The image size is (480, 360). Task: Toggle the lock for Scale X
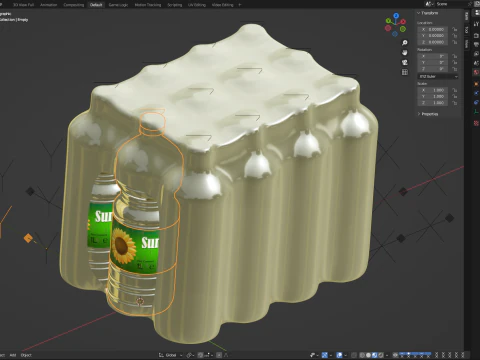455,90
